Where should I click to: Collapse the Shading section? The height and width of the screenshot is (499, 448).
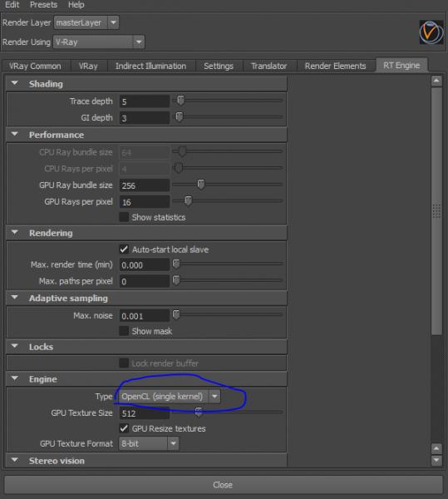coord(15,83)
